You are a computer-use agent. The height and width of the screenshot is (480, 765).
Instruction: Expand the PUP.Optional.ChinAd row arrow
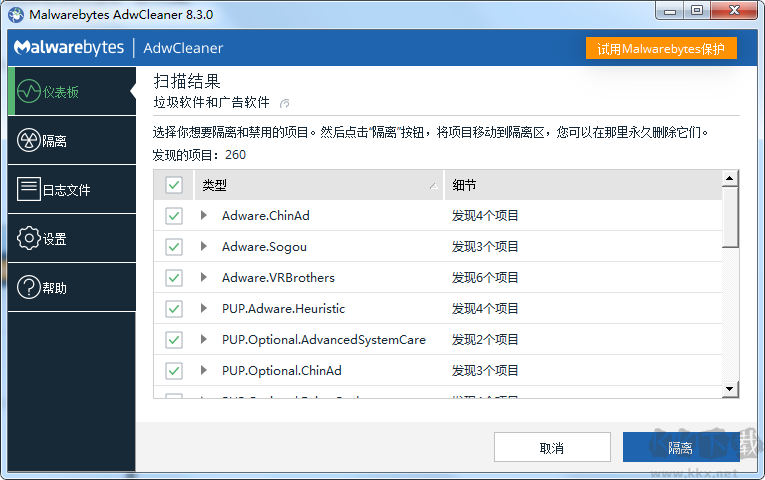click(x=204, y=370)
